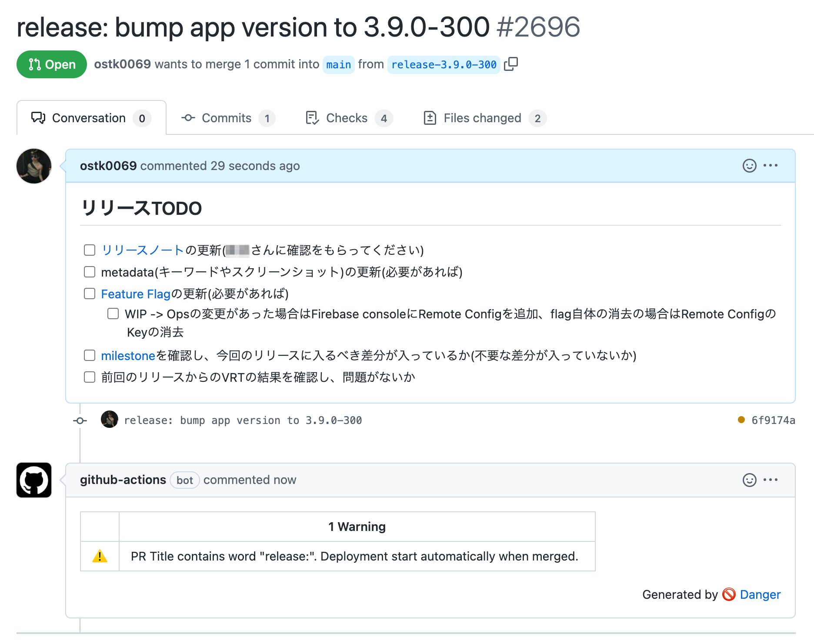Click the commit avatar next to the commit message
This screenshot has height=644, width=814.
coord(109,420)
